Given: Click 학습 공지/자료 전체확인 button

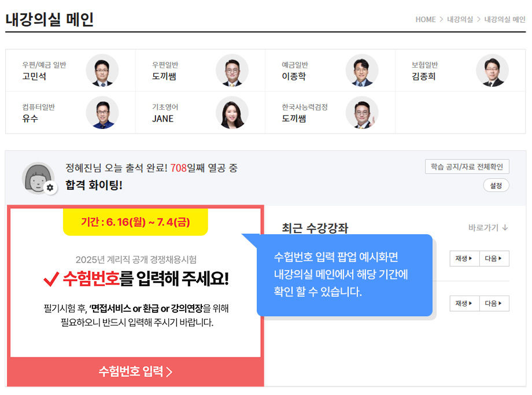Looking at the screenshot, I should [x=467, y=167].
